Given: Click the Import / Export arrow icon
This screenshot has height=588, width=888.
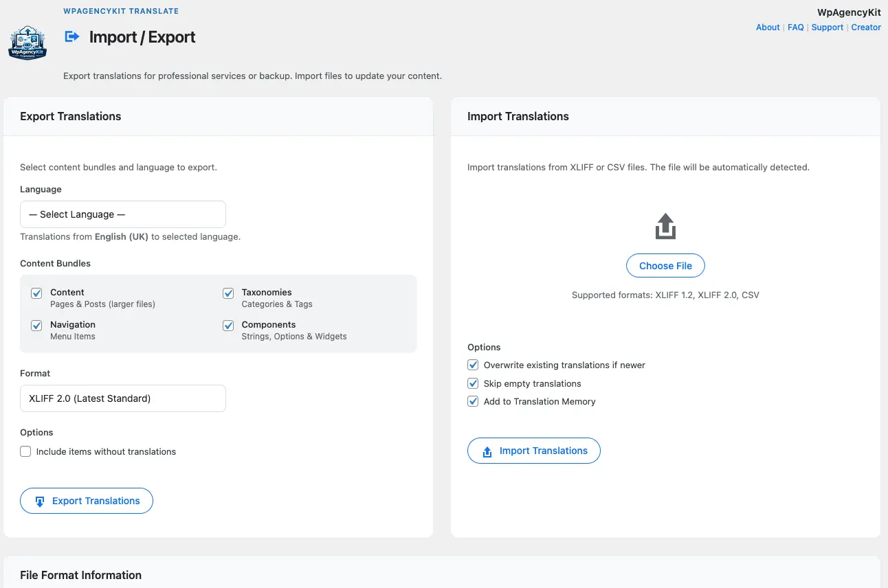Looking at the screenshot, I should pyautogui.click(x=72, y=36).
